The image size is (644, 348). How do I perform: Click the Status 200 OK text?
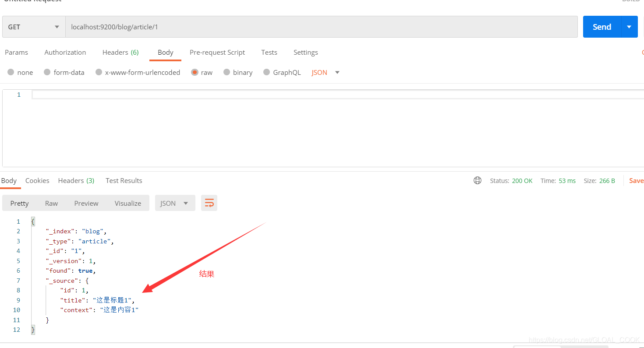coord(511,180)
